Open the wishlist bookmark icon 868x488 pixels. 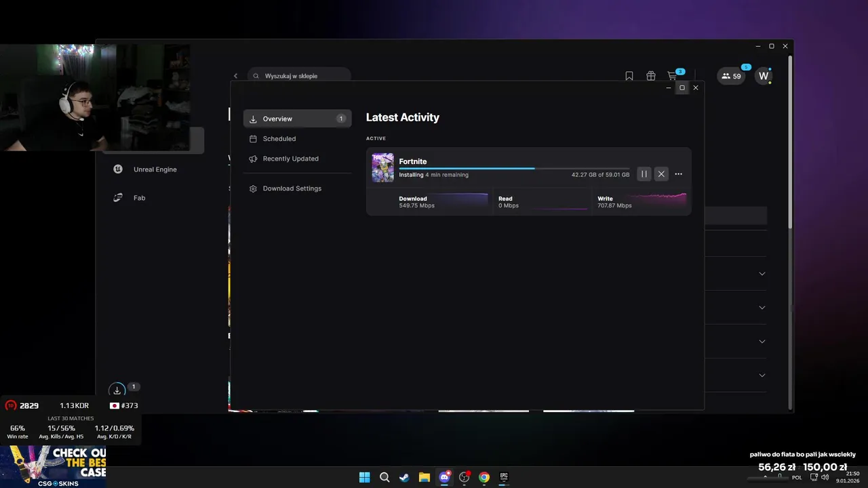click(x=629, y=76)
